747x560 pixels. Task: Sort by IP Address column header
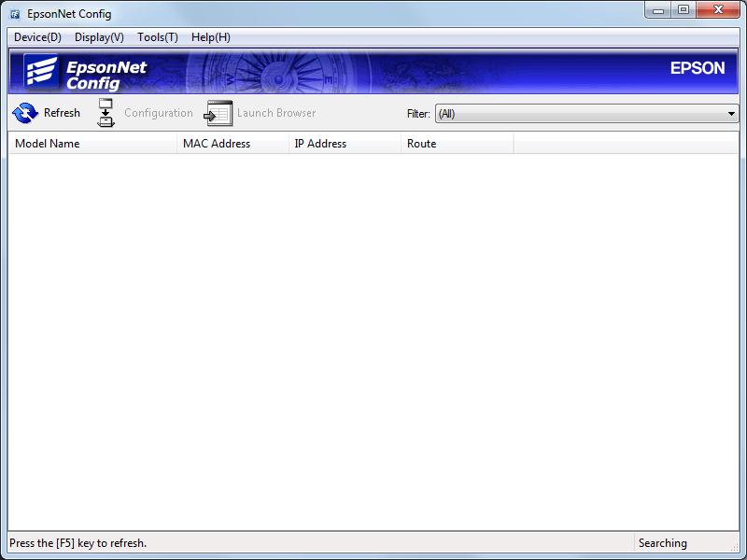(345, 144)
